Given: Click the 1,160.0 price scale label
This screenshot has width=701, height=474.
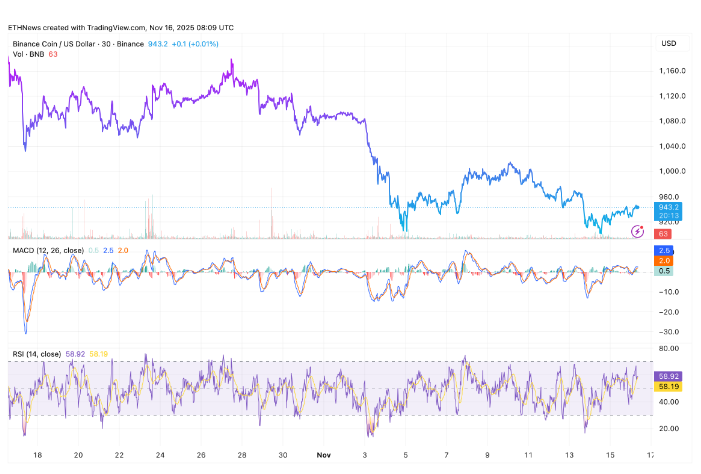Looking at the screenshot, I should tap(670, 71).
